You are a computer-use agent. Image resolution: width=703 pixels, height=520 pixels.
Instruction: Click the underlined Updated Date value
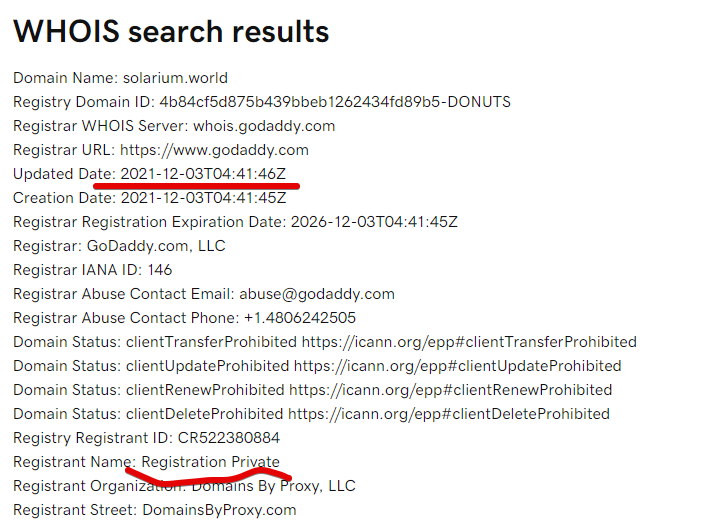[x=203, y=174]
